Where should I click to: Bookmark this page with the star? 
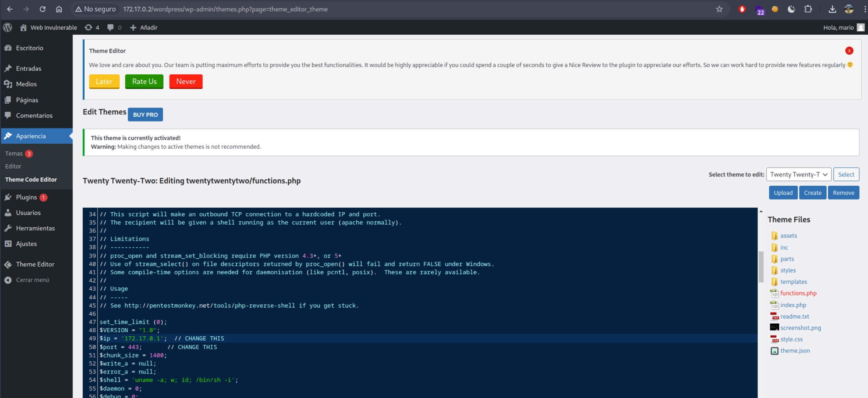click(719, 9)
